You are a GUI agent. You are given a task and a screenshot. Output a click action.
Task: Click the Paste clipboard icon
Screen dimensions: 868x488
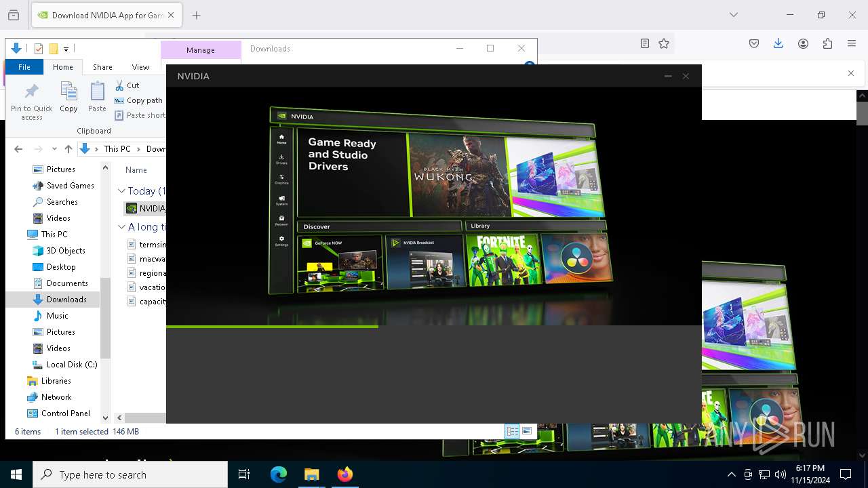pyautogui.click(x=97, y=97)
